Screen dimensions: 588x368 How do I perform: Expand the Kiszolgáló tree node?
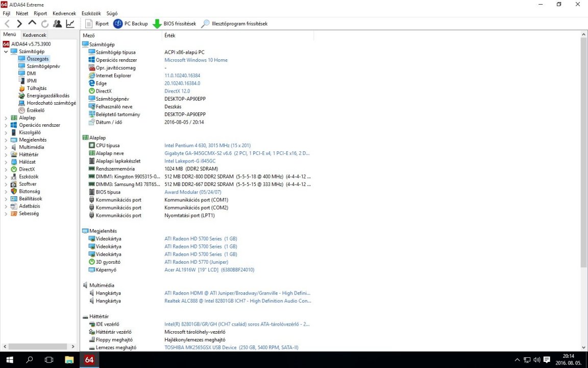click(6, 132)
